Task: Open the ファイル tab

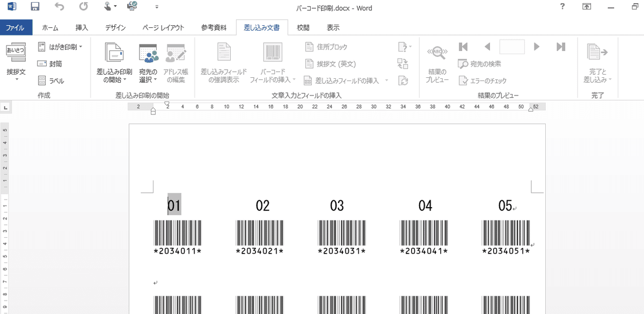Action: click(16, 28)
